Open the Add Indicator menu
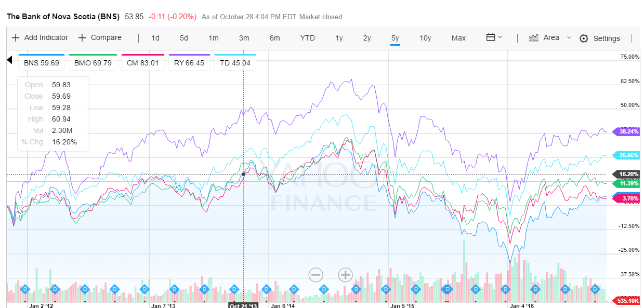Image resolution: width=644 pixels, height=308 pixels. point(40,37)
